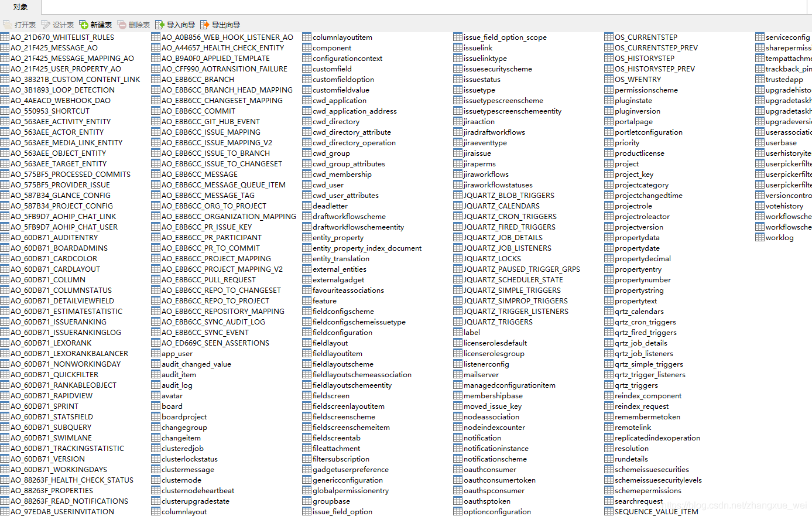Select the table icon for jiraissue
This screenshot has width=812, height=516.
click(x=458, y=153)
